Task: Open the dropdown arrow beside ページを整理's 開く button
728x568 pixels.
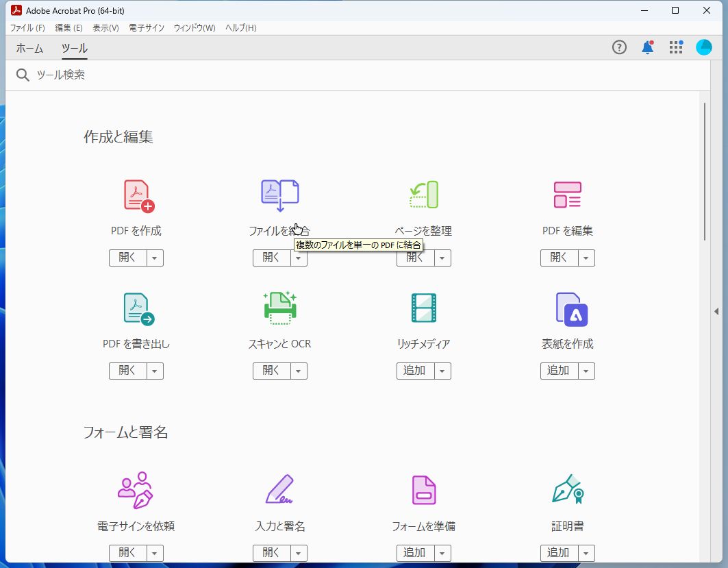Action: pos(442,258)
